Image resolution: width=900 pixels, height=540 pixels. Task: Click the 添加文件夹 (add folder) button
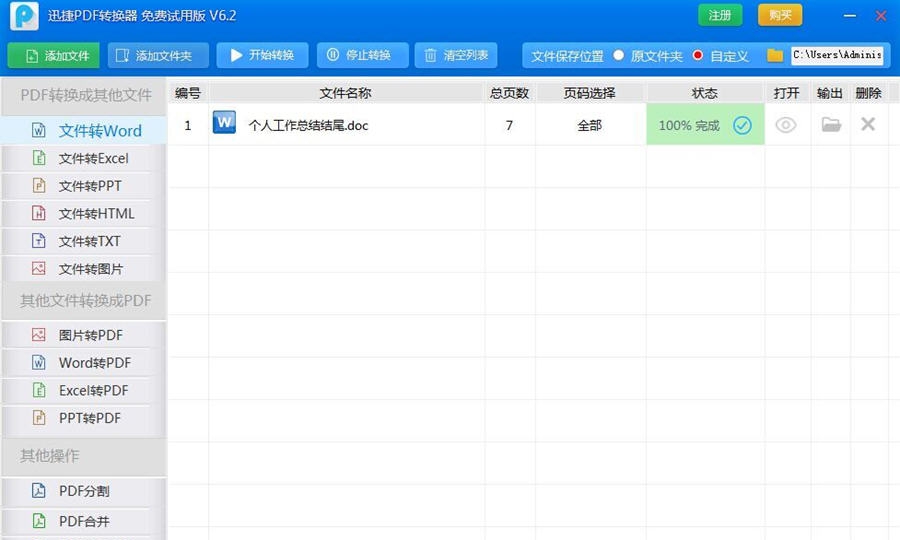158,56
